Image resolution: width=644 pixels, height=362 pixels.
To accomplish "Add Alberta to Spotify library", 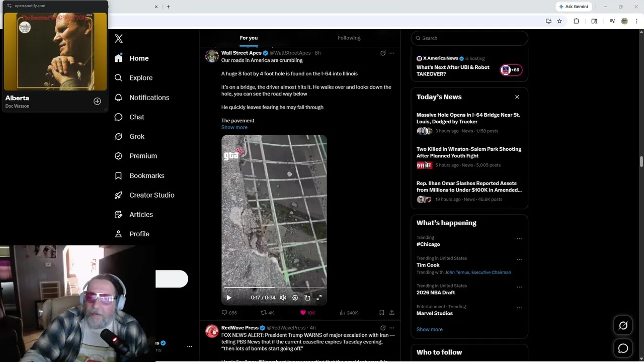I will [97, 101].
